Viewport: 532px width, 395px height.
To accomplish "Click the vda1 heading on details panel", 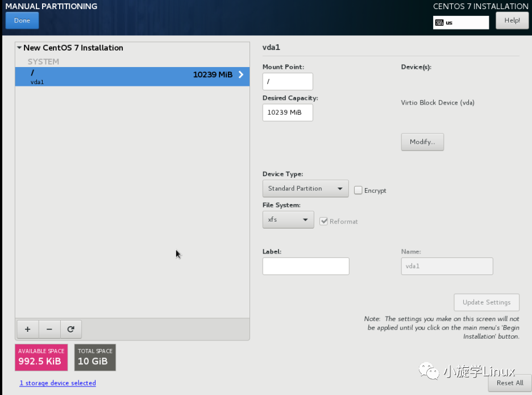I will [x=271, y=47].
